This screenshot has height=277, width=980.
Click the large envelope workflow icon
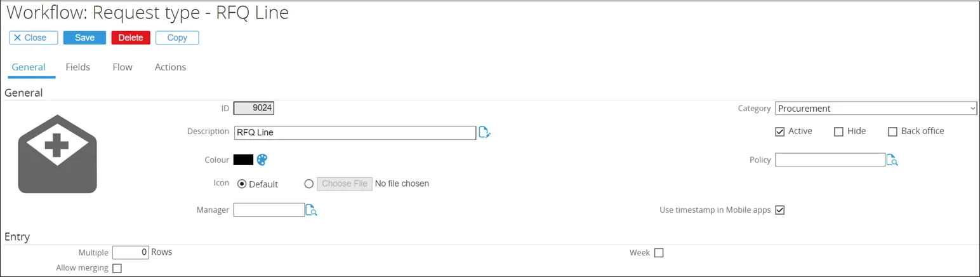click(57, 154)
